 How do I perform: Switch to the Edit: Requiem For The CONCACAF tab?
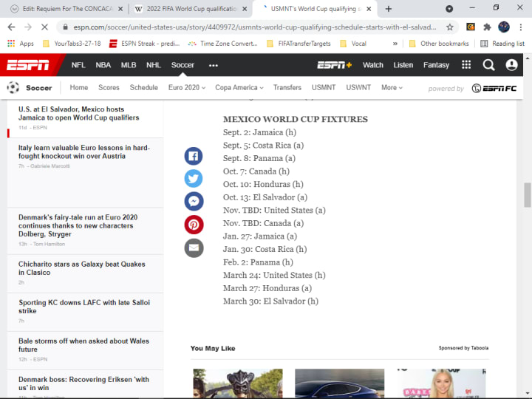tap(66, 9)
